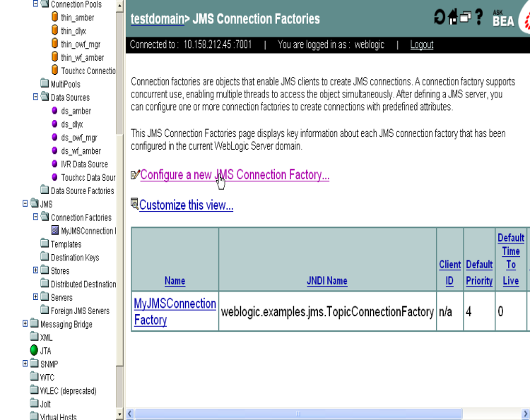Open help via question mark icon

[x=478, y=17]
